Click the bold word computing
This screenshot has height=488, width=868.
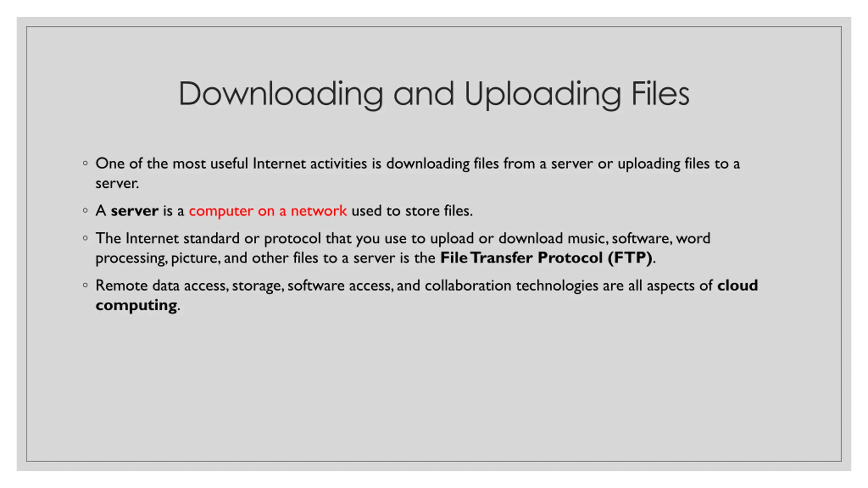136,306
